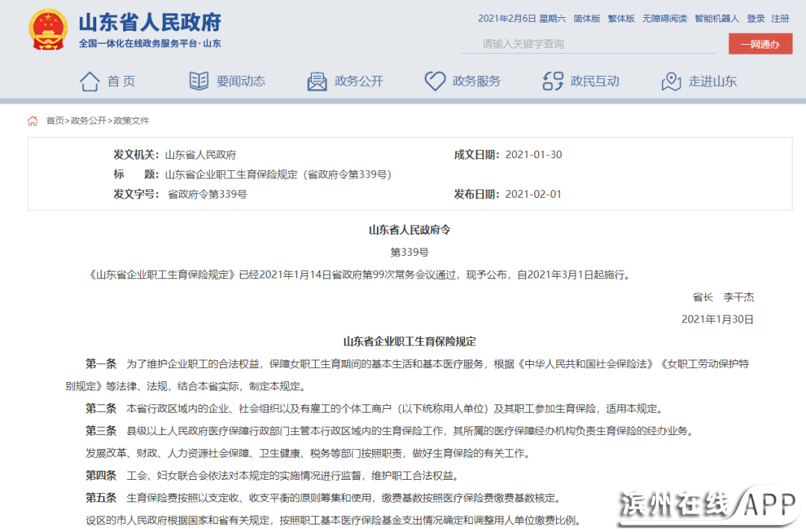
Task: Open the 要闻动态 navigation menu
Action: 240,81
